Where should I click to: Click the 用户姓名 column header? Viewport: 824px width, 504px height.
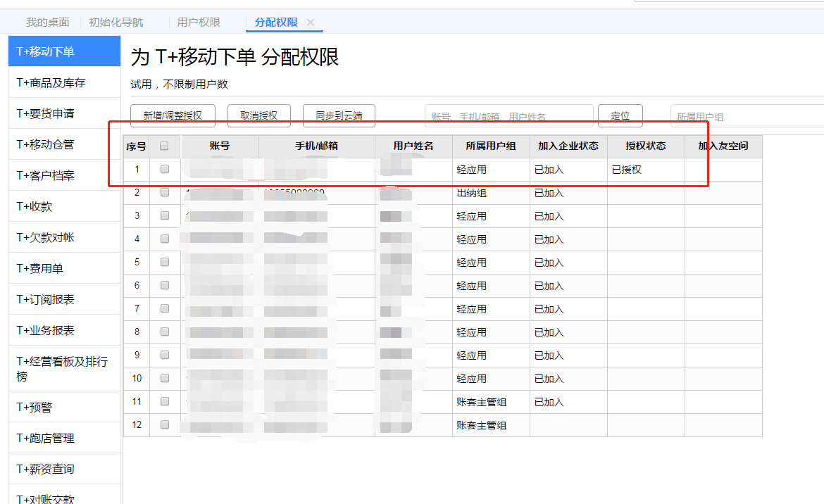(413, 146)
